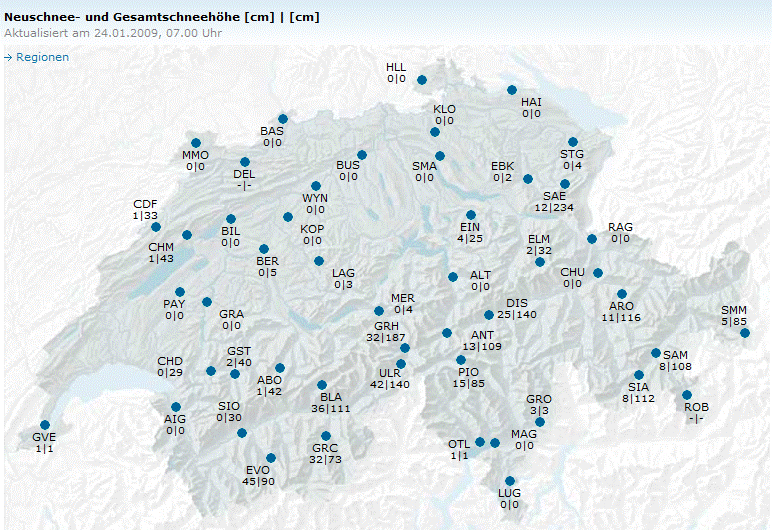The image size is (772, 530).
Task: Click the Aktualisiert am 24.01.2009 timestamp
Action: (113, 33)
